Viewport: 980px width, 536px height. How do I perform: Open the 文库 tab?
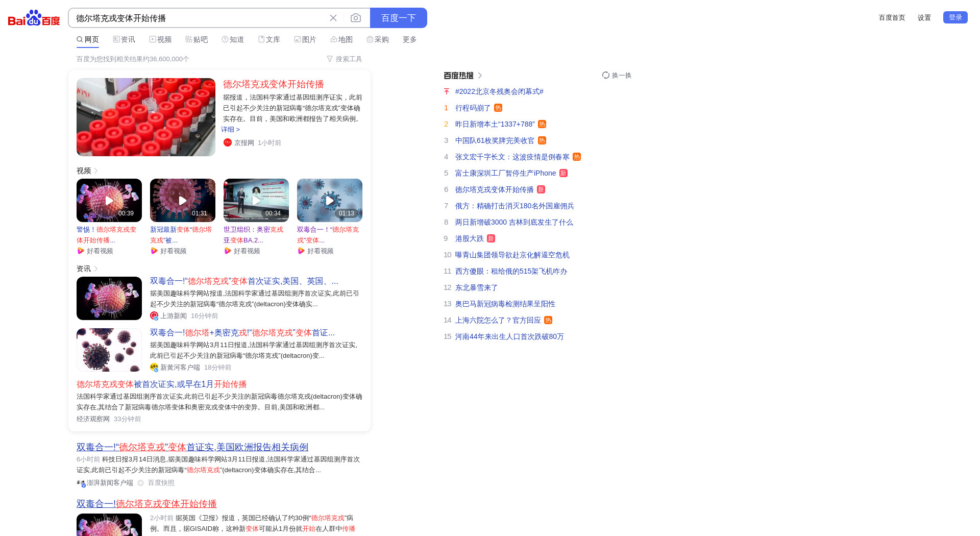[269, 39]
